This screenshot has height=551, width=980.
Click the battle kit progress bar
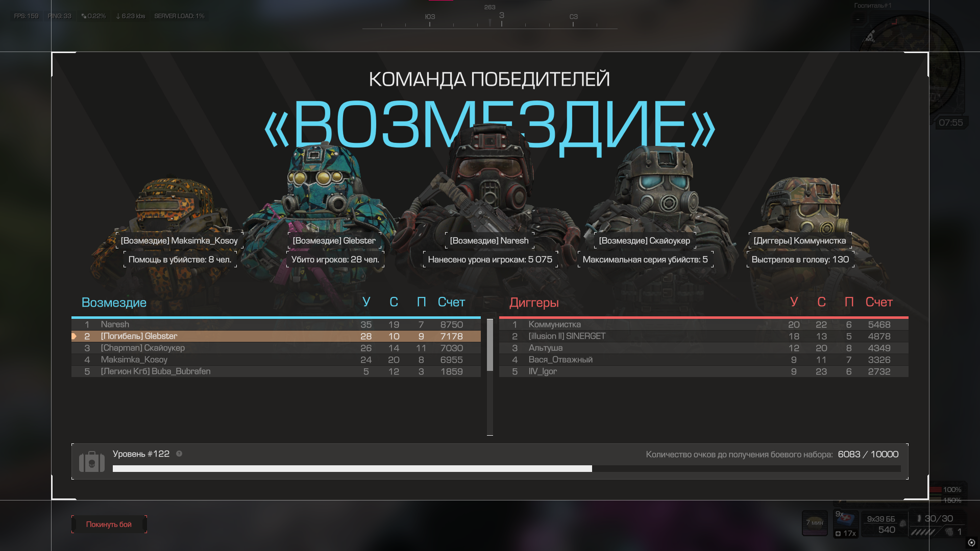click(x=506, y=468)
